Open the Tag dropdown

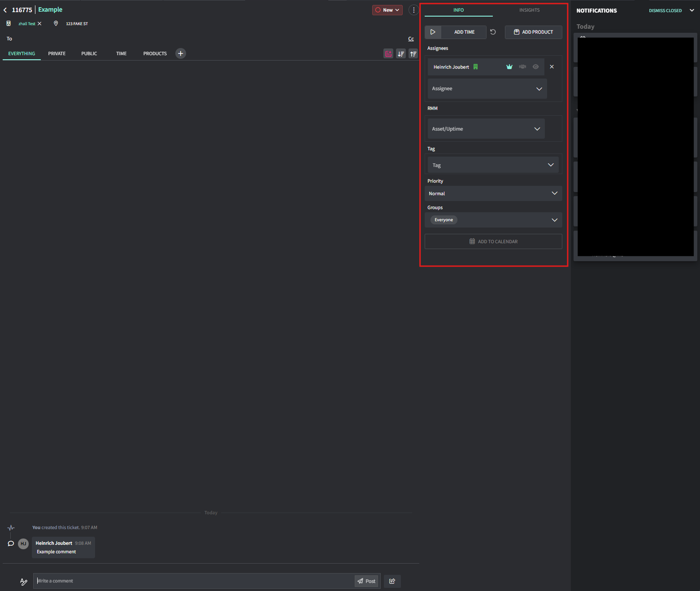[x=493, y=165]
